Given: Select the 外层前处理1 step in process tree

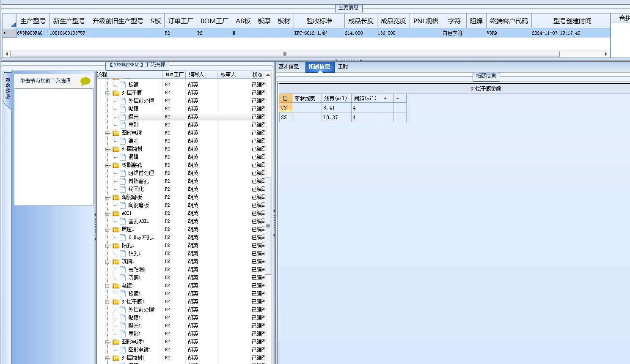Looking at the screenshot, I should pyautogui.click(x=142, y=309).
